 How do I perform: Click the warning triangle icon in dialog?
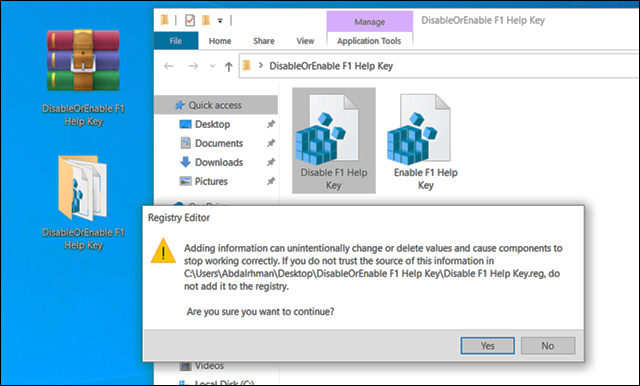point(163,251)
